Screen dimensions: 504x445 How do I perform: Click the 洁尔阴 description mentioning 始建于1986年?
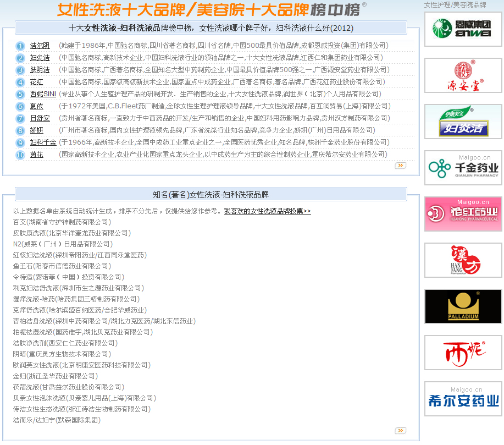point(224,46)
